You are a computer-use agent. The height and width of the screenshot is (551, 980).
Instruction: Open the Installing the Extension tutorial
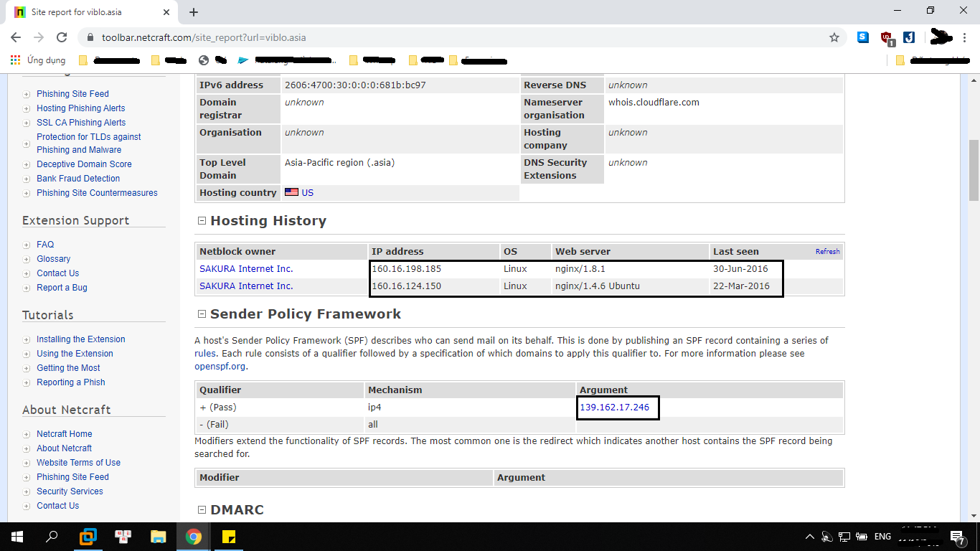[81, 339]
